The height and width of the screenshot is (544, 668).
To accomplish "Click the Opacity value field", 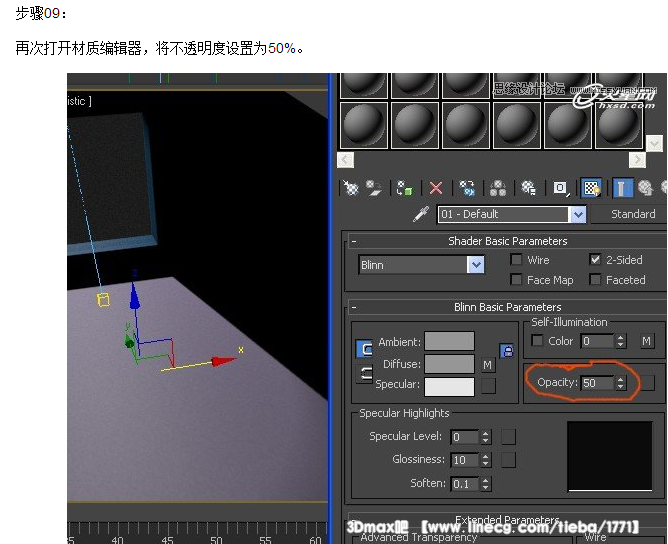I will 597,383.
